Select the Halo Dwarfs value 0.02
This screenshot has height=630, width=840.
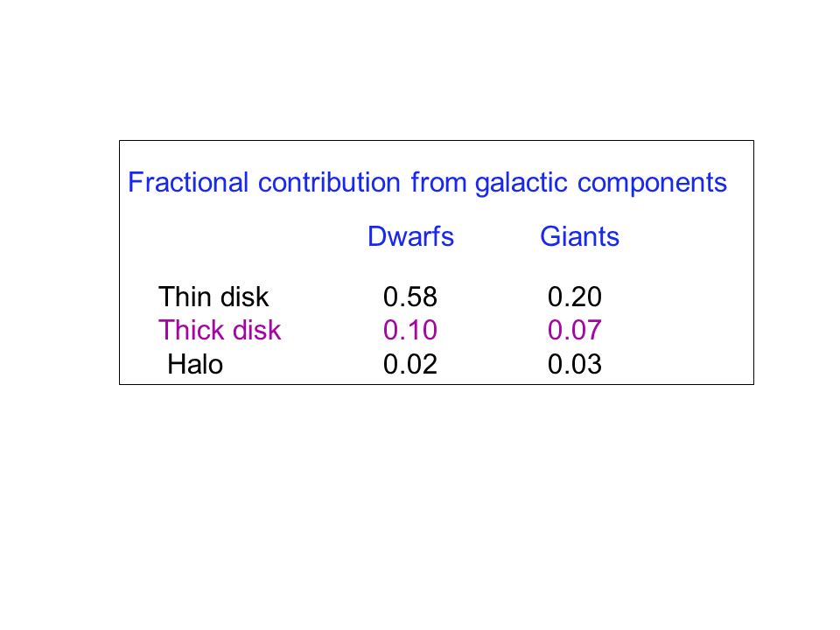409,364
